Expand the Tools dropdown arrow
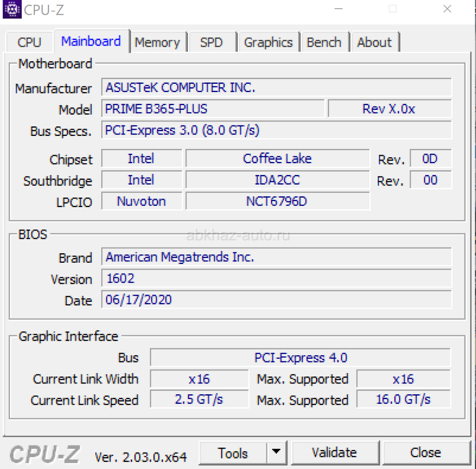476x469 pixels. coord(276,452)
